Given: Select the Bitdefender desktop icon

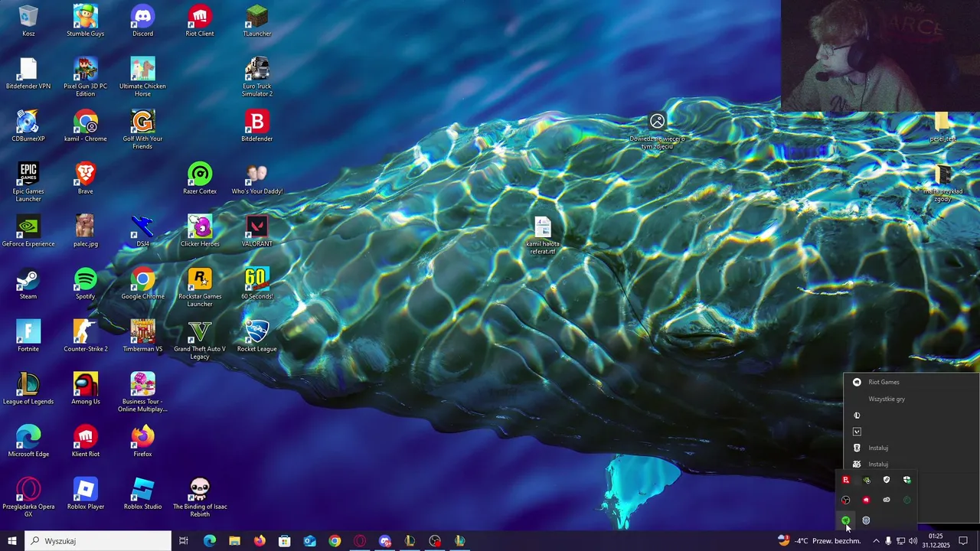Looking at the screenshot, I should click(256, 126).
